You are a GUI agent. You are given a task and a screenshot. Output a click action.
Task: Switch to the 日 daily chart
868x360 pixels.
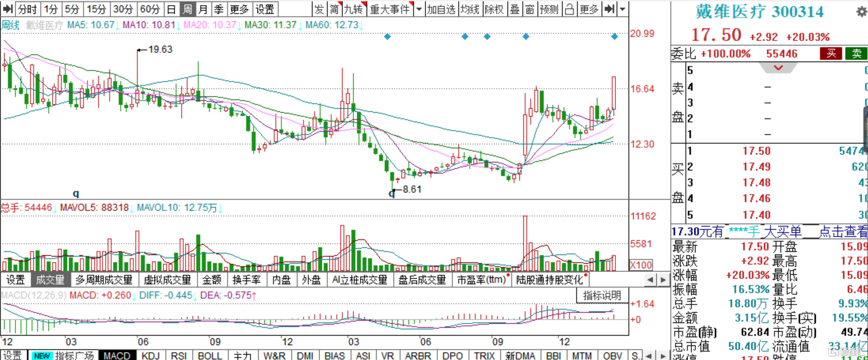coord(171,9)
